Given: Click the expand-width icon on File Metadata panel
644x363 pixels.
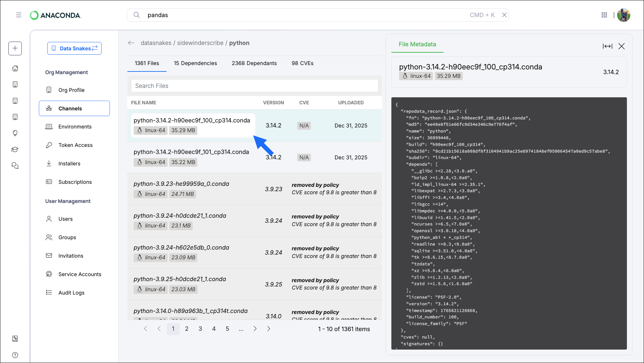Looking at the screenshot, I should pos(607,46).
